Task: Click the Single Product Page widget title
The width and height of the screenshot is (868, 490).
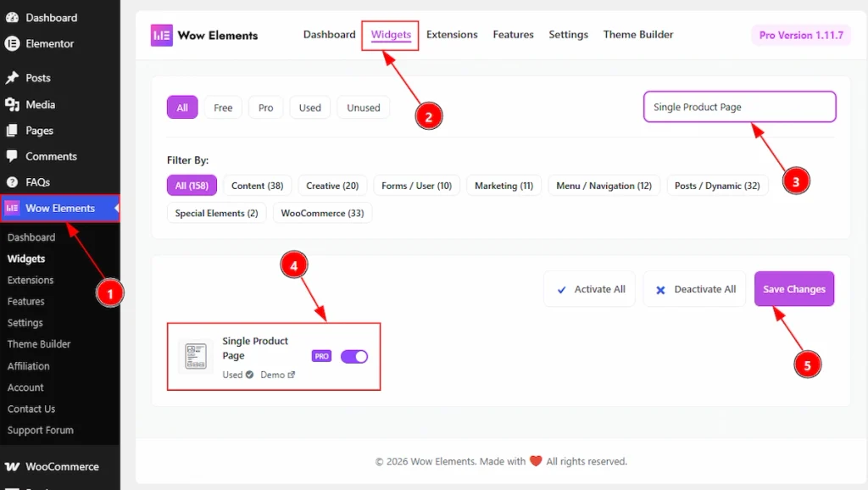Action: [x=255, y=348]
